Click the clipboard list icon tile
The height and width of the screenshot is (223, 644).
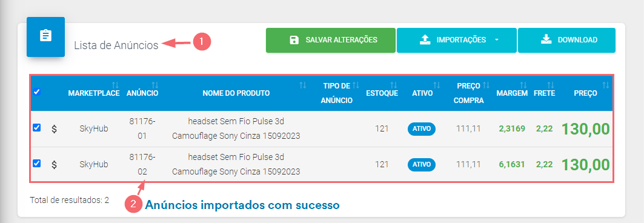tap(45, 36)
